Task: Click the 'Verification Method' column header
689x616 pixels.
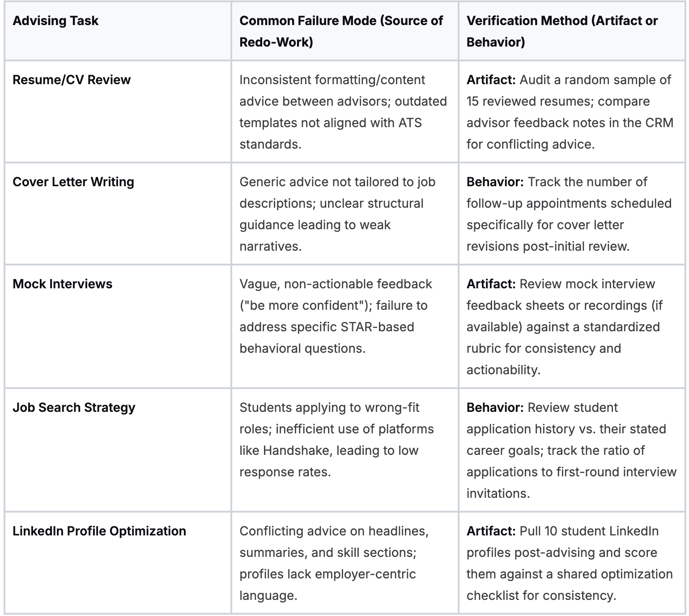Action: click(562, 31)
